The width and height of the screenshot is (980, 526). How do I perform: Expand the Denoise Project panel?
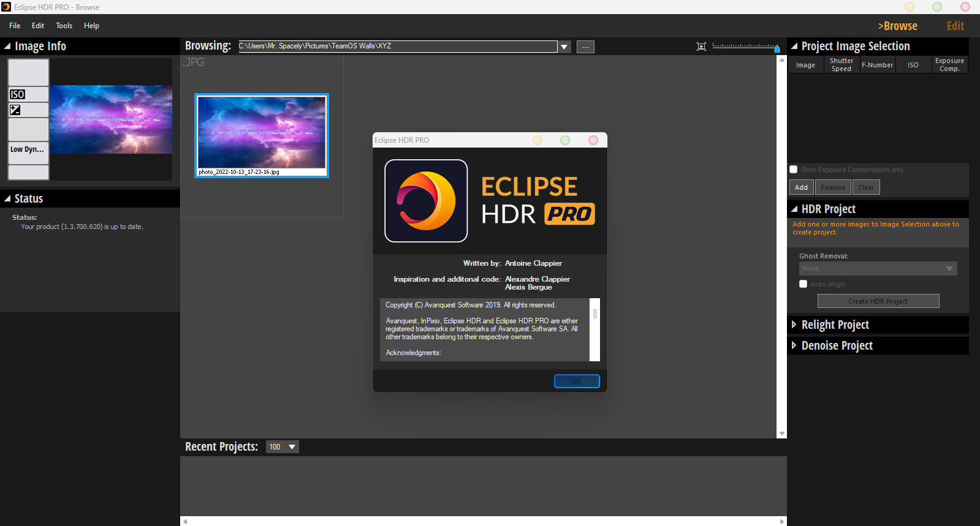pos(794,345)
